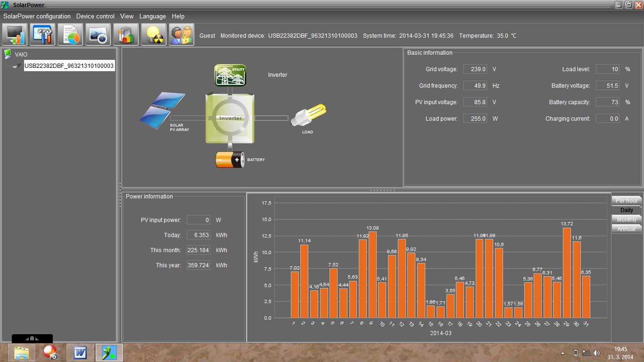The width and height of the screenshot is (644, 362).
Task: Click the battery icon in inverter diagram
Action: 230,160
